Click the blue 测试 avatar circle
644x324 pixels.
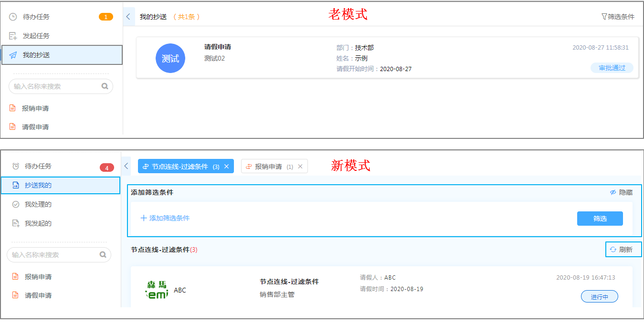[x=170, y=59]
